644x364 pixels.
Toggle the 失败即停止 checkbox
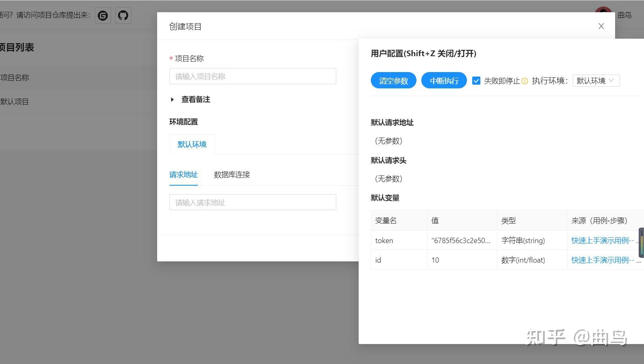click(x=476, y=81)
